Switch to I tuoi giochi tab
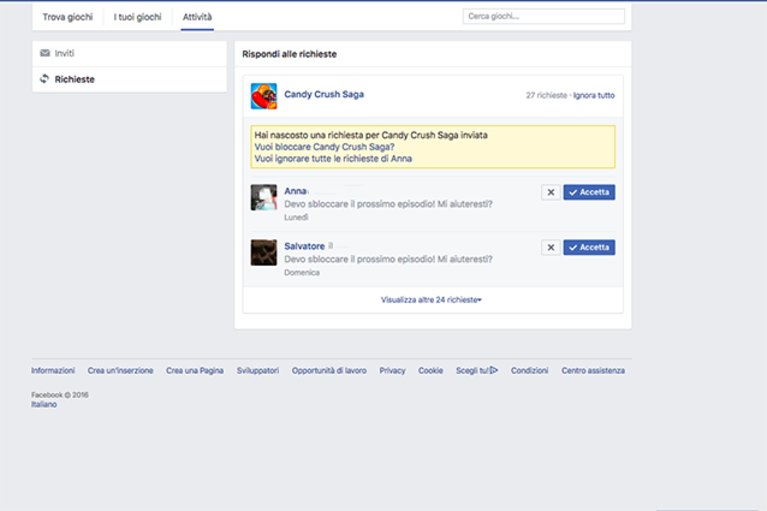 [x=137, y=17]
